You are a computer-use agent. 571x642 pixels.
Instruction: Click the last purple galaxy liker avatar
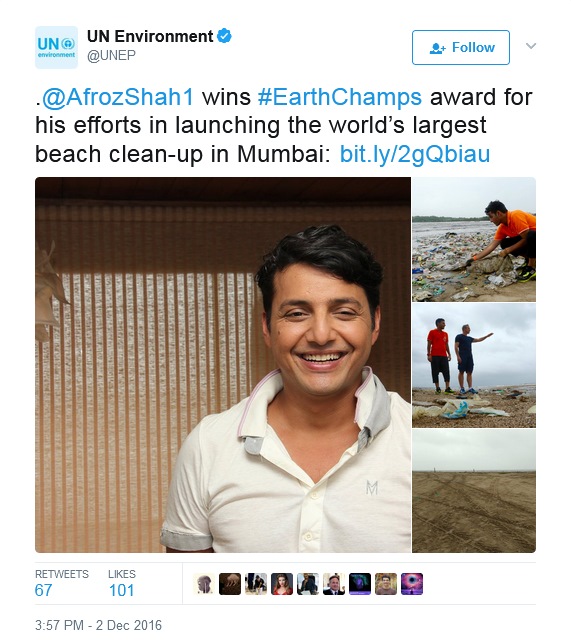[x=412, y=584]
